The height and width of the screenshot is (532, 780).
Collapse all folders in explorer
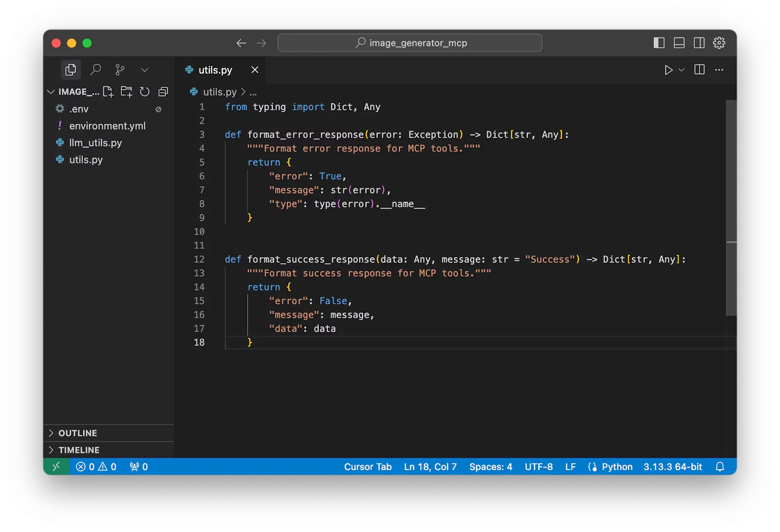[163, 92]
